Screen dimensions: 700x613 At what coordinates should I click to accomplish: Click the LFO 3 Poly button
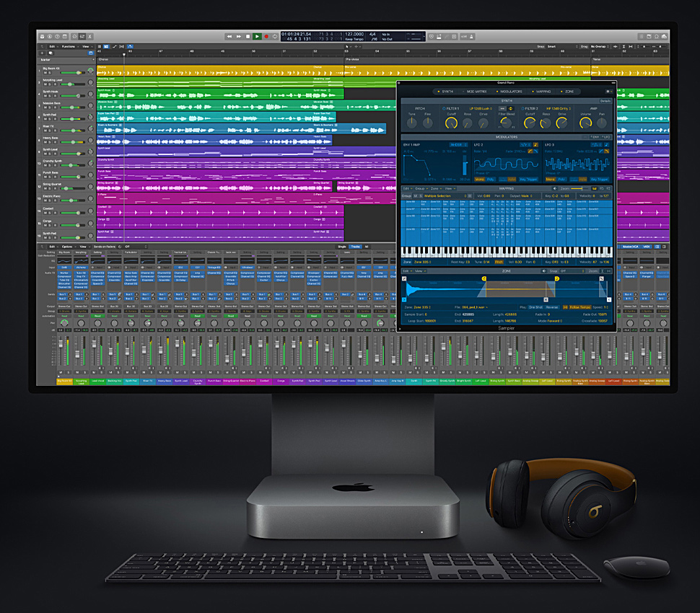tap(561, 180)
